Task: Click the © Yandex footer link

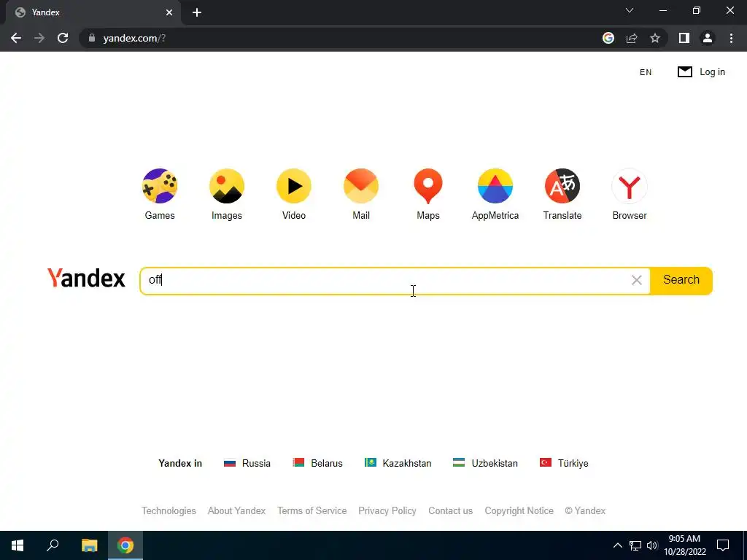Action: 585,511
